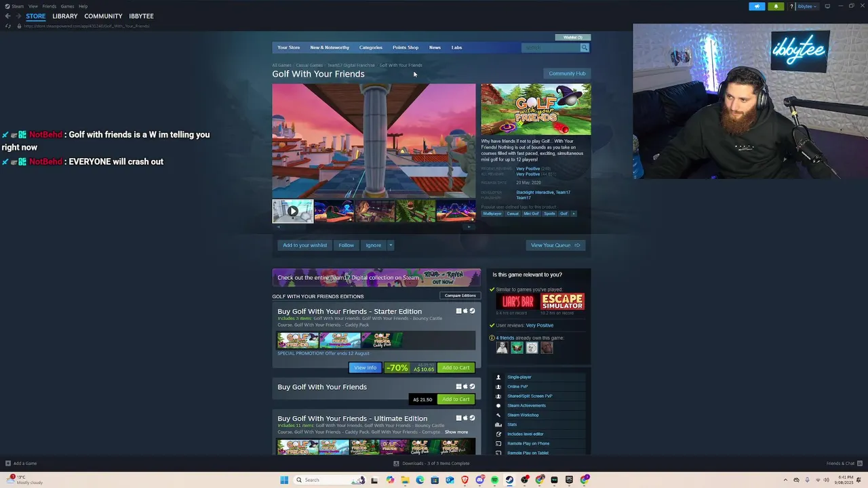Click the Stats bar chart icon
This screenshot has height=488, width=868.
pyautogui.click(x=498, y=424)
